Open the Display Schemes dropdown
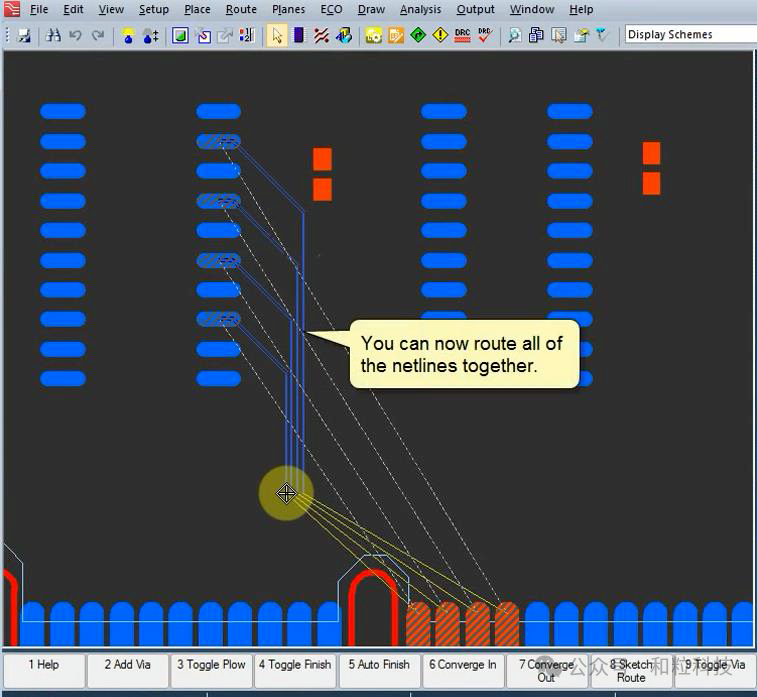 [690, 34]
